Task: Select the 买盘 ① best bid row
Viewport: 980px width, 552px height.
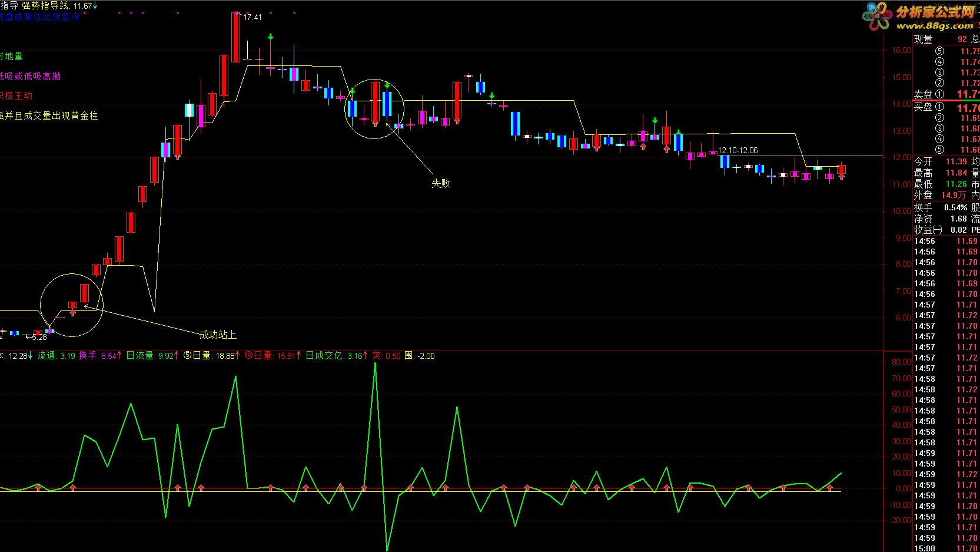Action: [x=946, y=107]
